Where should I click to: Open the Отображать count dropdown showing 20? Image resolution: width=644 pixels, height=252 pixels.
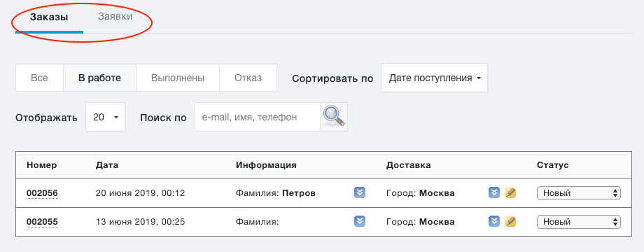105,117
